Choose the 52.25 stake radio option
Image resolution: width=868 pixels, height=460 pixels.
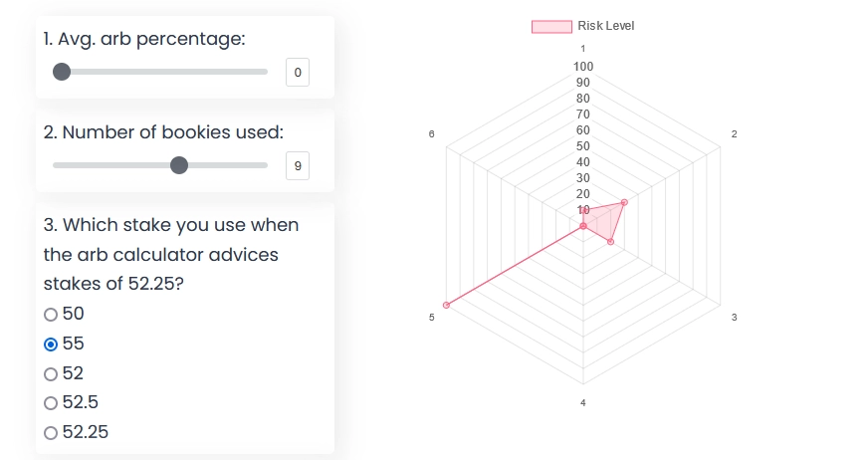(51, 433)
